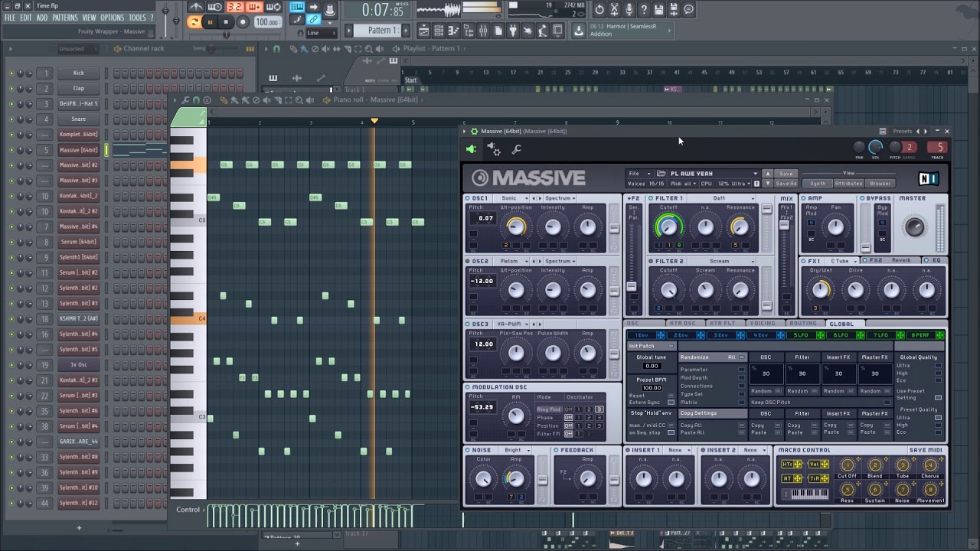980x551 pixels.
Task: Open the FILE menu
Action: click(10, 18)
